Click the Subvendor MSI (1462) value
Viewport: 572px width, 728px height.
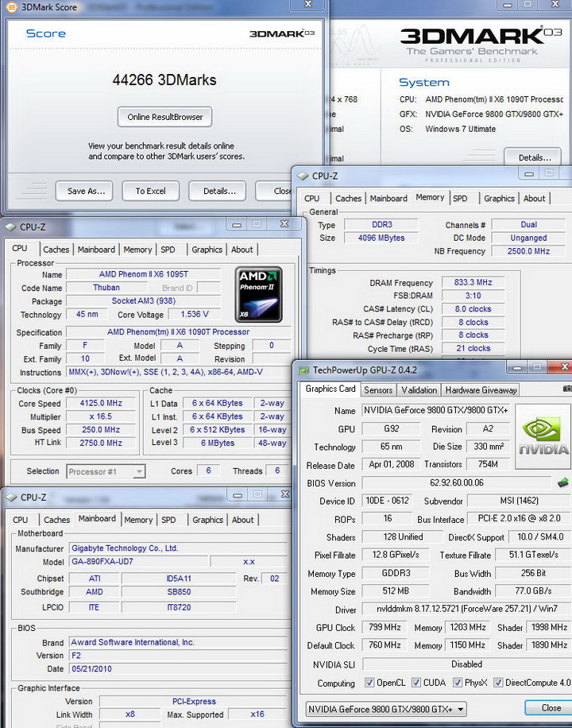coord(519,501)
